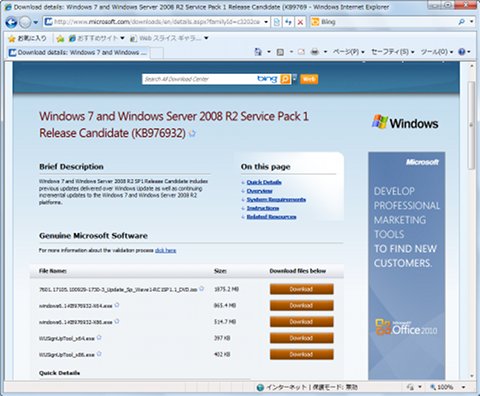Click the star icon beside X86.exe filename
Screen dimensions: 480x396
tap(117, 321)
